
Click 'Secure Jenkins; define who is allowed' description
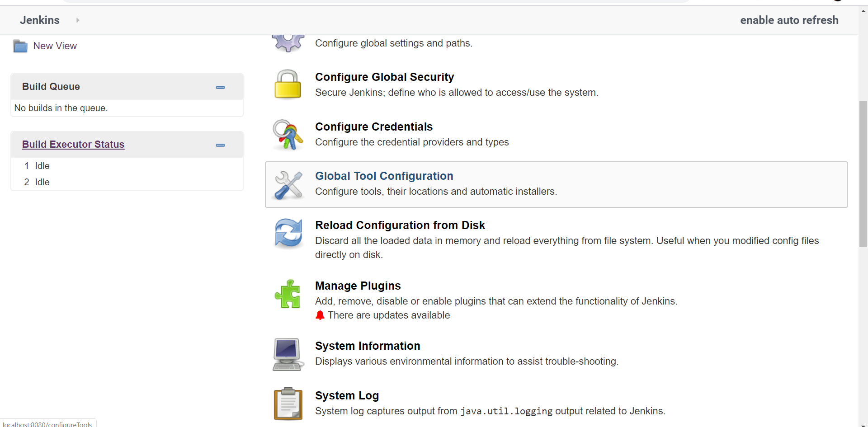click(457, 93)
